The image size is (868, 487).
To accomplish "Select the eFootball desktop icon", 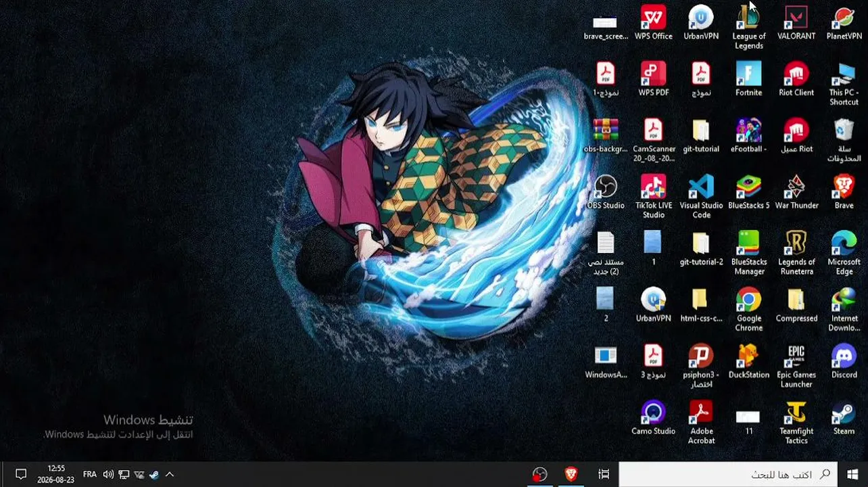I will pyautogui.click(x=748, y=136).
